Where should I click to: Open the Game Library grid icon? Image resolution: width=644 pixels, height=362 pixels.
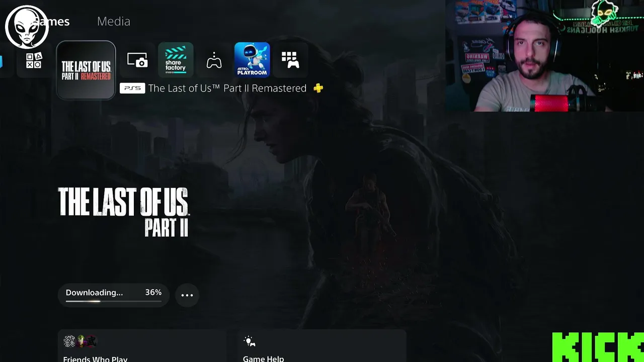tap(290, 60)
